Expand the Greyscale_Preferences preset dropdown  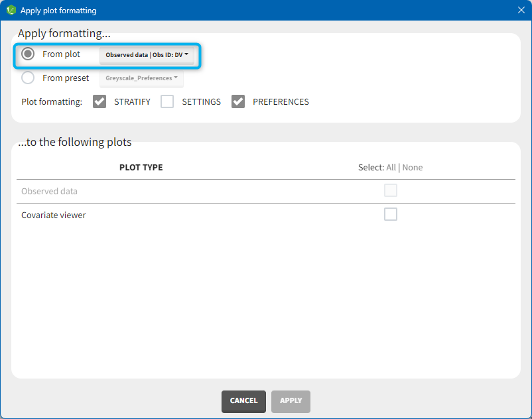tap(141, 78)
